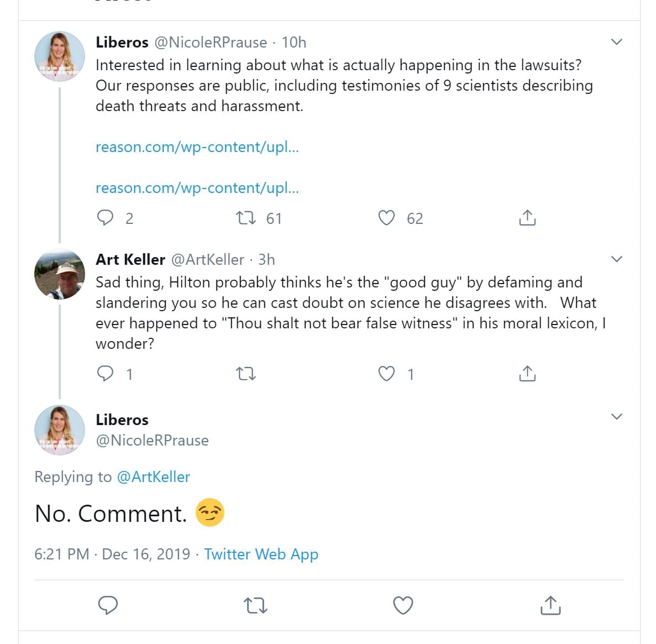Click the @ArtKeller mention in Replying to
The width and height of the screenshot is (656, 644).
(154, 477)
